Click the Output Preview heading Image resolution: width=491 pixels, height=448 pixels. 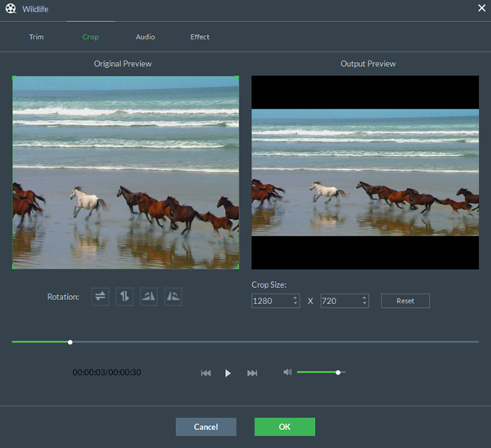coord(368,64)
